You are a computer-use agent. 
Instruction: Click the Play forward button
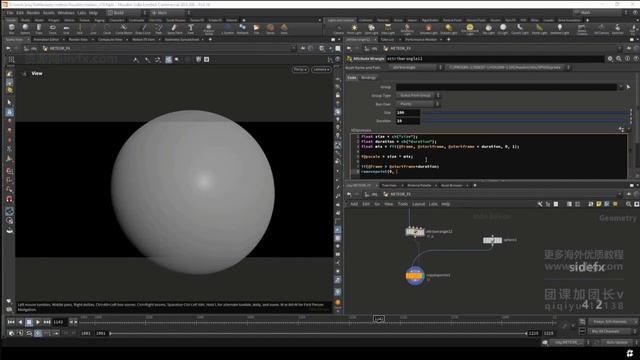click(38, 322)
